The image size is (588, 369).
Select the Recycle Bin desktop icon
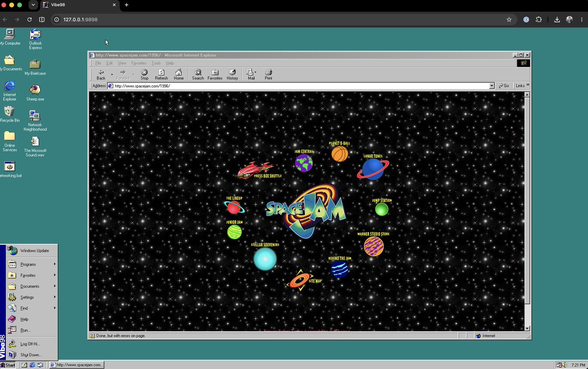[9, 114]
